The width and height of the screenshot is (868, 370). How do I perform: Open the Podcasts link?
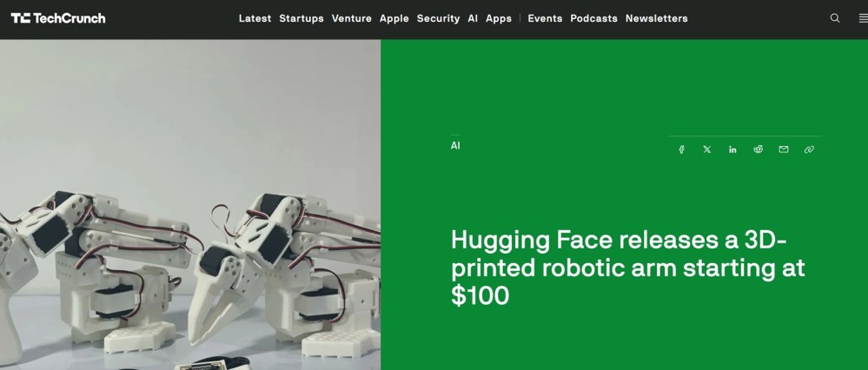click(x=593, y=18)
